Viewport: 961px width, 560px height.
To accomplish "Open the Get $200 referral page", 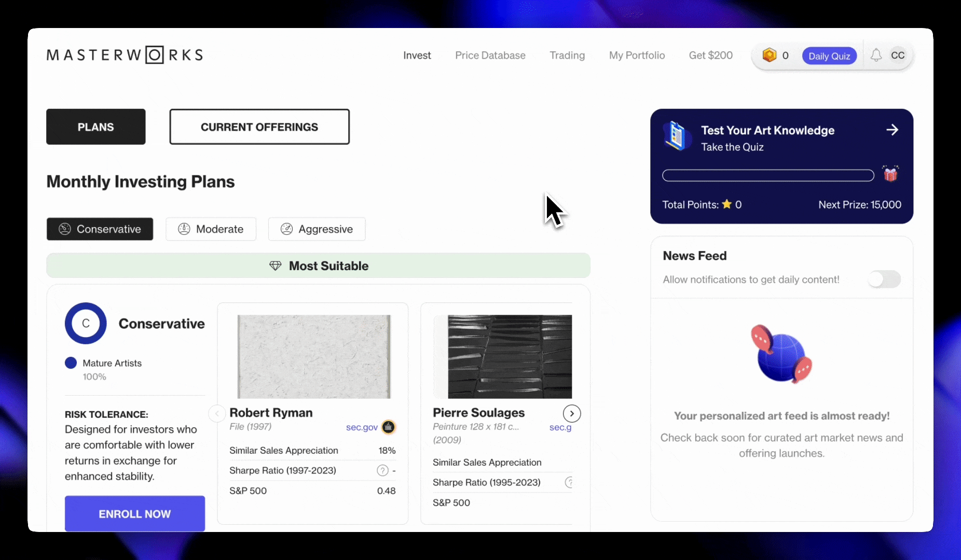I will (710, 55).
